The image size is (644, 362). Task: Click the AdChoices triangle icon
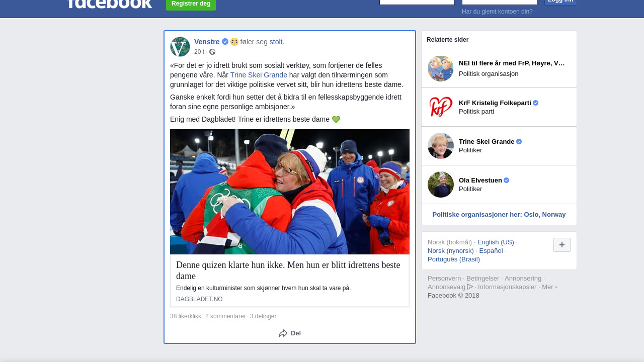point(470,287)
